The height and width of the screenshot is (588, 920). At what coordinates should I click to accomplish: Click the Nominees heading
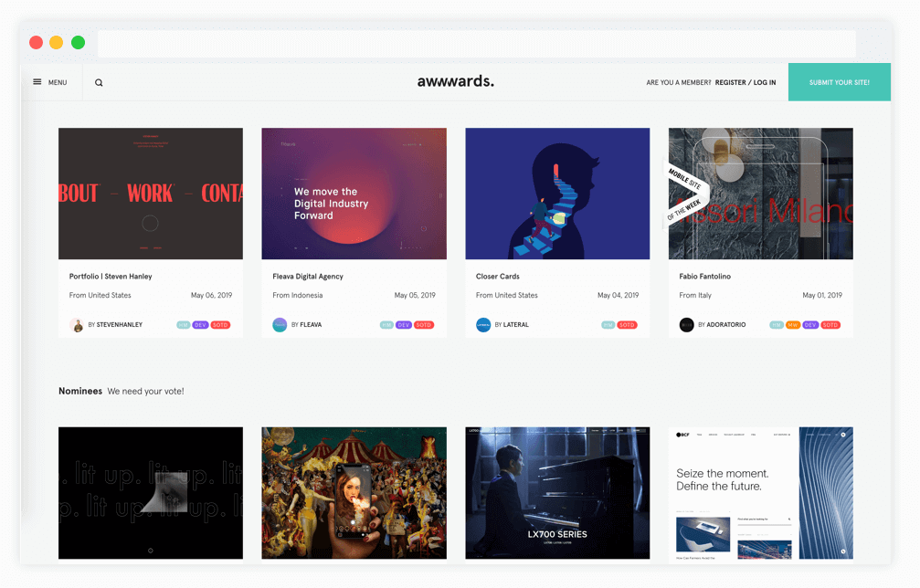click(80, 391)
